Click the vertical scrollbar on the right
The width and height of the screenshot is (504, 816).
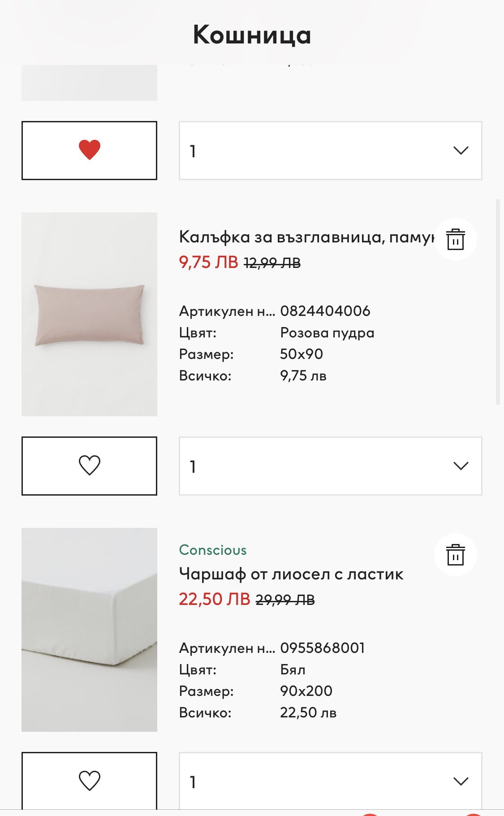pos(498,302)
